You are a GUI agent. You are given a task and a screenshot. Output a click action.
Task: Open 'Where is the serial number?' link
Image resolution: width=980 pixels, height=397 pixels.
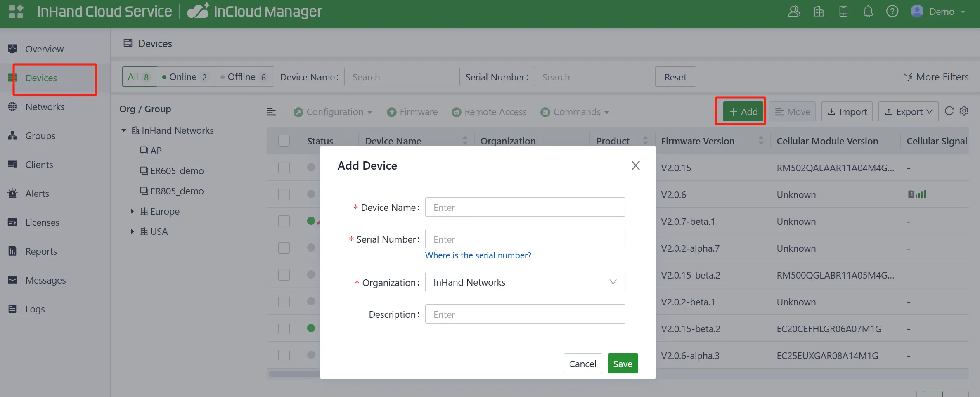tap(478, 255)
